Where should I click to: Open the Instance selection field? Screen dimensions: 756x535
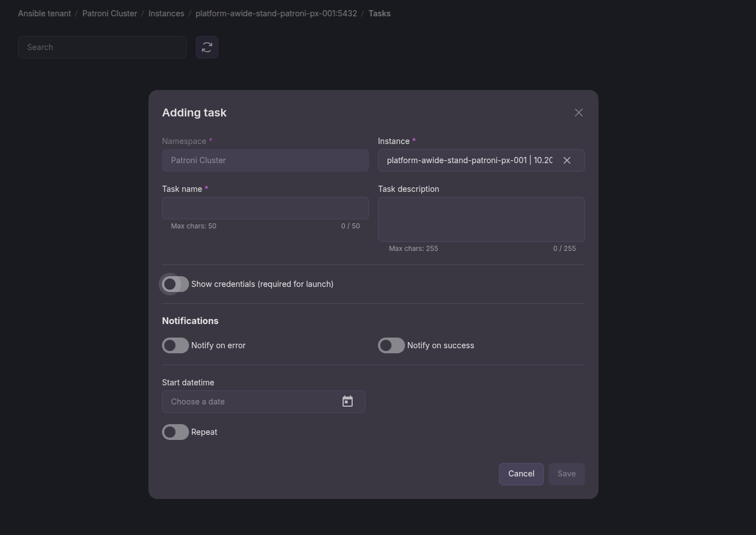[467, 160]
